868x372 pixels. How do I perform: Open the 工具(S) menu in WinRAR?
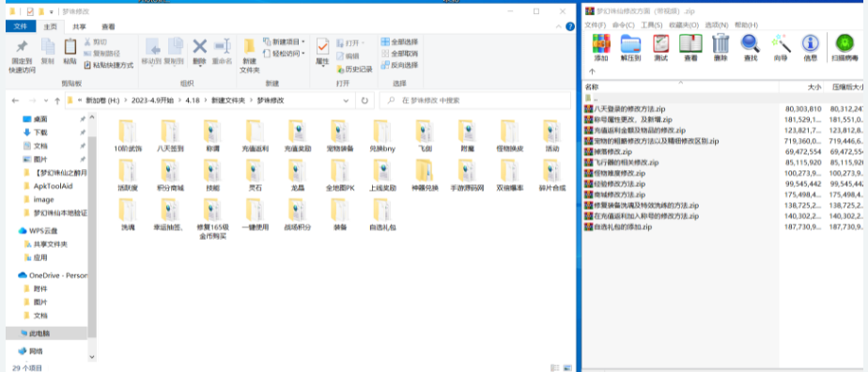pos(652,25)
